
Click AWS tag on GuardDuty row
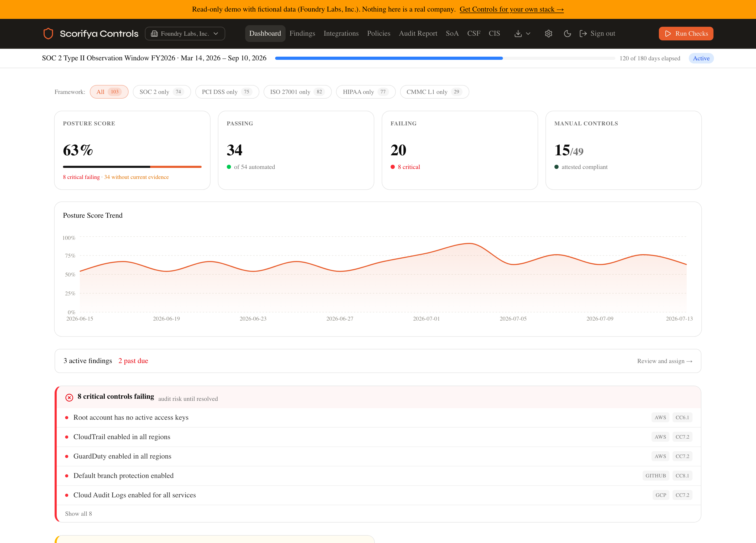(x=660, y=456)
